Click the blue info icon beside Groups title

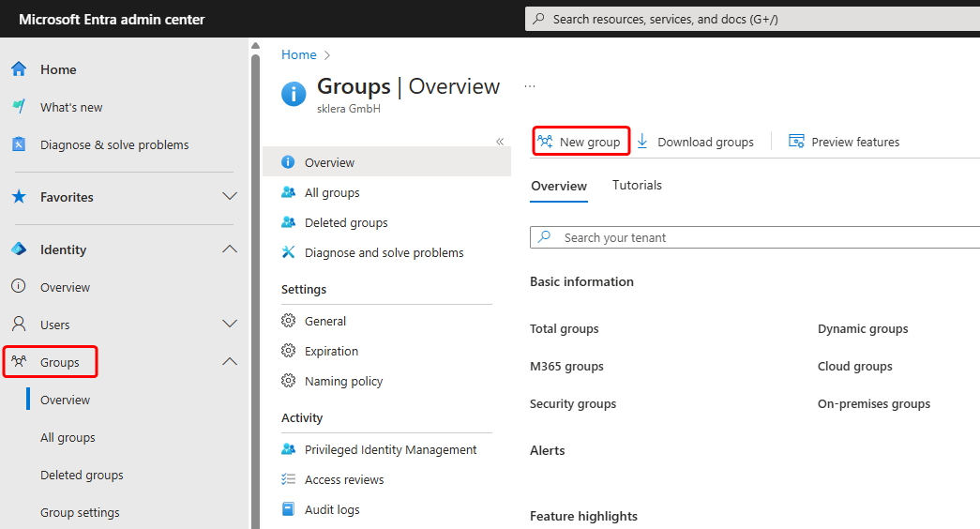294,95
